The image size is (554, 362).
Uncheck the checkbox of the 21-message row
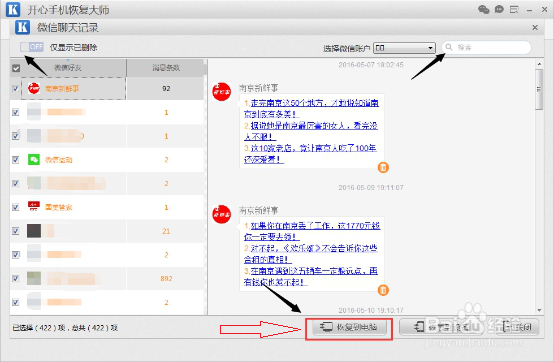click(16, 231)
